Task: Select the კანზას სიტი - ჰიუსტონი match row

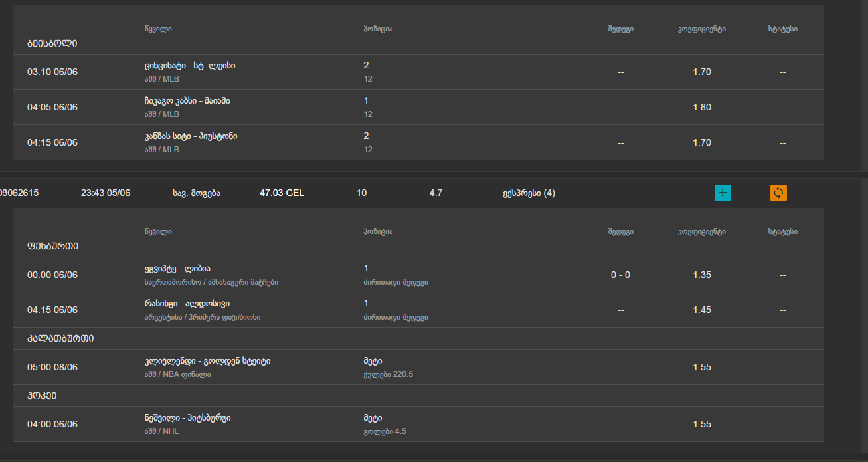Action: point(191,136)
